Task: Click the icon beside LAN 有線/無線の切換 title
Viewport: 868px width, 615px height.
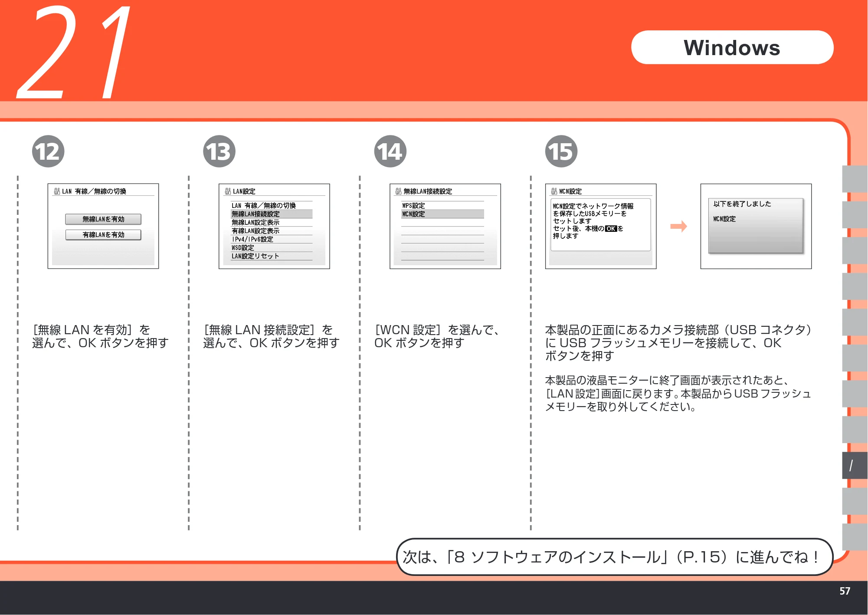Action: pos(57,191)
